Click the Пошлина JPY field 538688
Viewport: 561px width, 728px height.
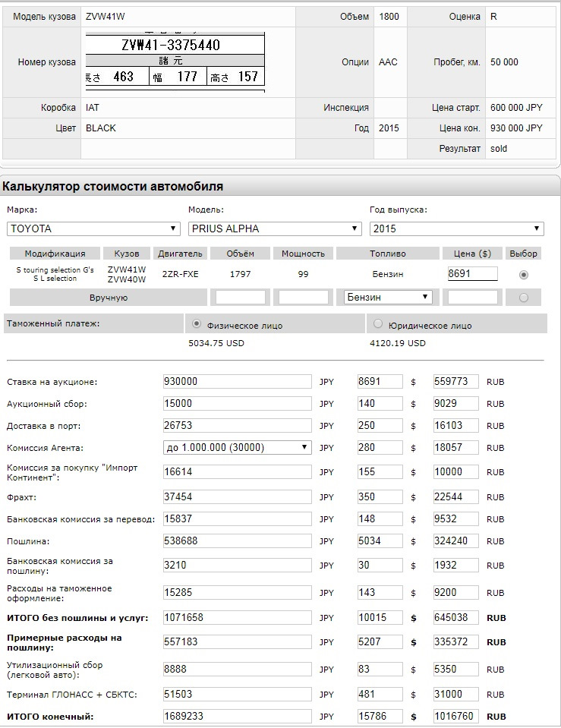[x=238, y=541]
